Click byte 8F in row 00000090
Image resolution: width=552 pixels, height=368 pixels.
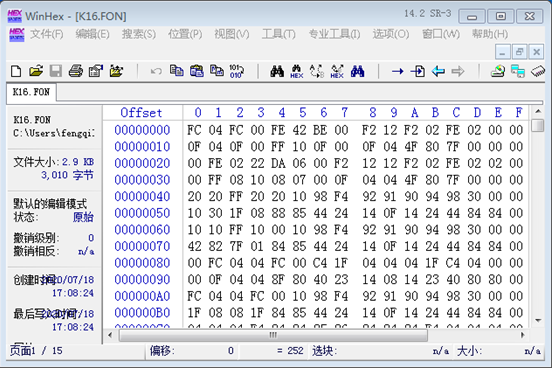278,280
